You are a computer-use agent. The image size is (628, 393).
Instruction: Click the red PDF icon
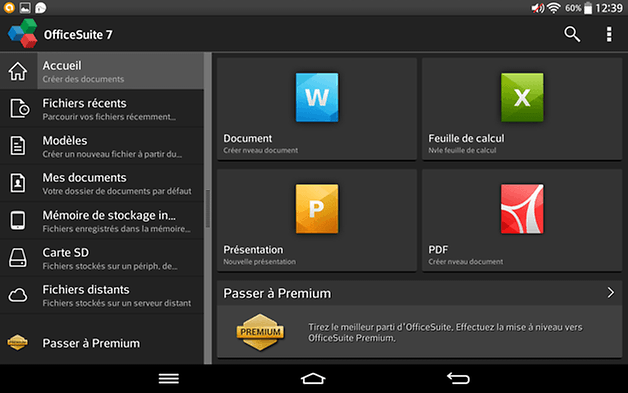pos(522,209)
